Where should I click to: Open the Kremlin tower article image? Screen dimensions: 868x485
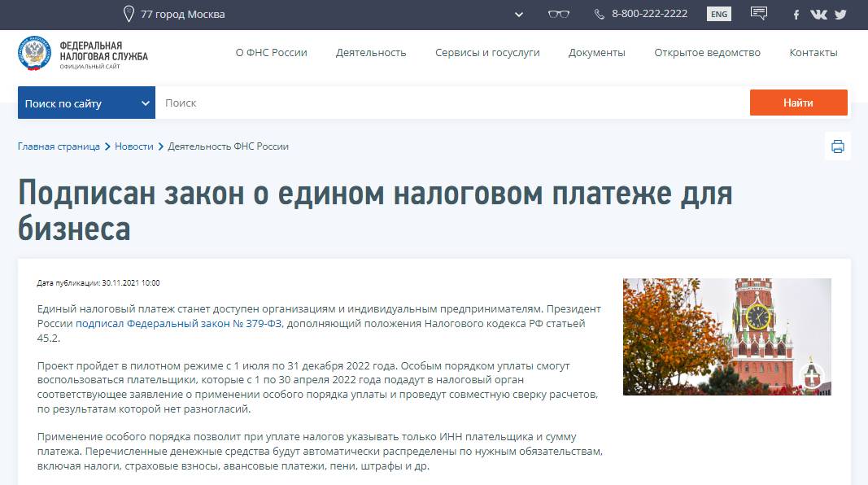(x=726, y=337)
